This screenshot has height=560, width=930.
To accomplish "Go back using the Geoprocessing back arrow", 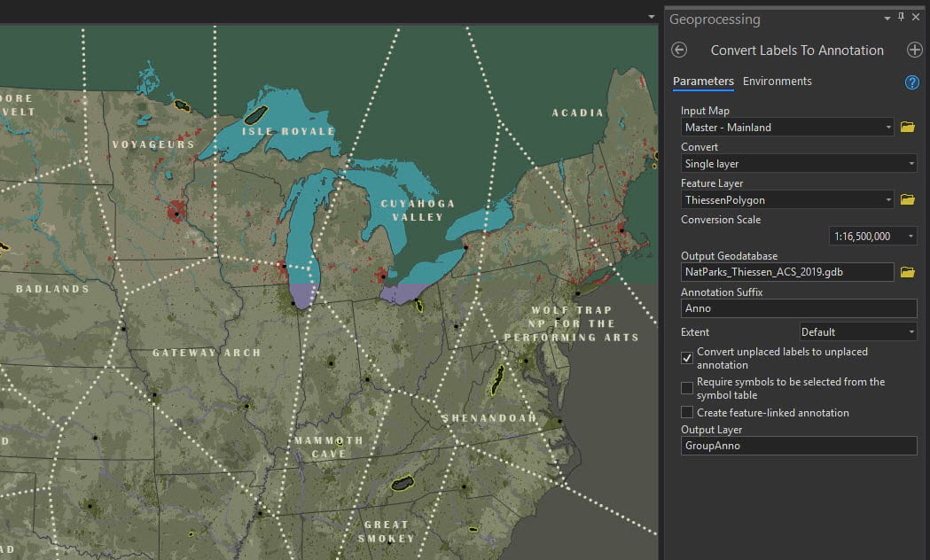I will (x=679, y=50).
